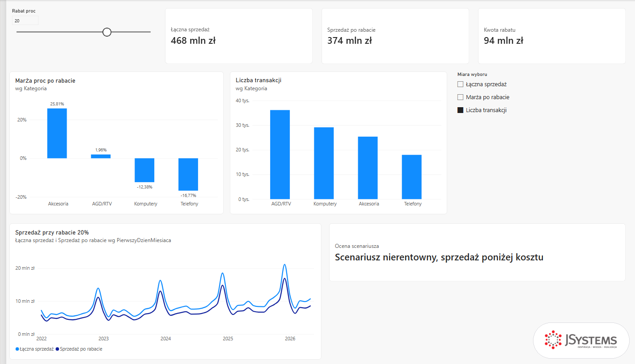This screenshot has height=364, width=635.
Task: Click the Sprzedaż po rabacie legend marker
Action: coord(58,349)
